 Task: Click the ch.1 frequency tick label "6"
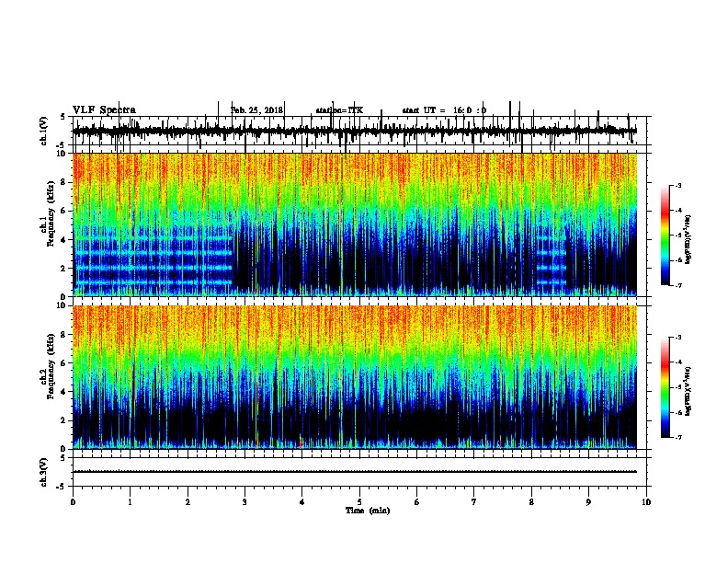(x=64, y=211)
